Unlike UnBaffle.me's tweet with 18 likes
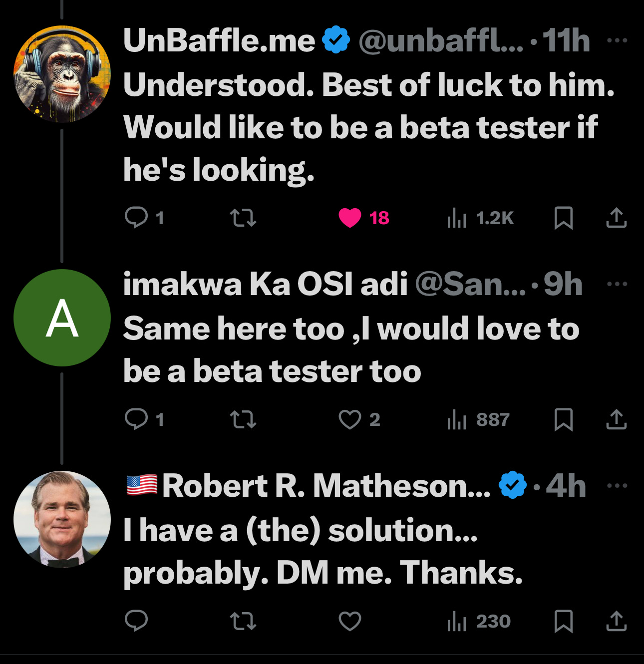Screen dimensions: 644x664 350,218
